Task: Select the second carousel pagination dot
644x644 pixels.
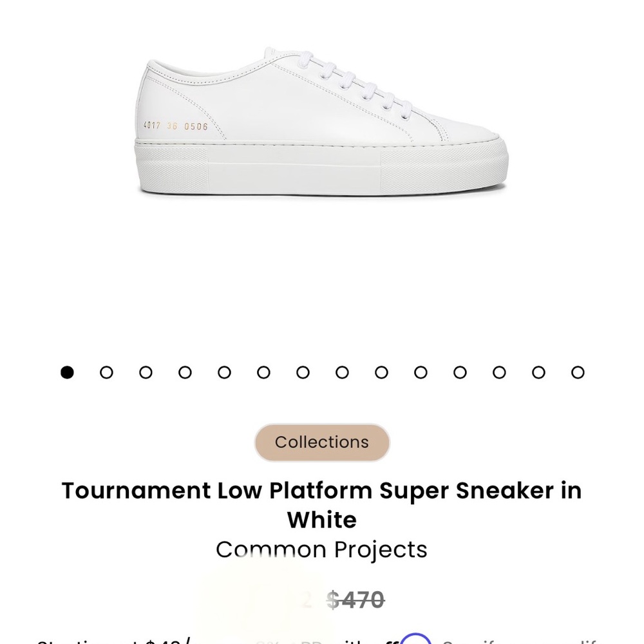Action: [x=106, y=372]
